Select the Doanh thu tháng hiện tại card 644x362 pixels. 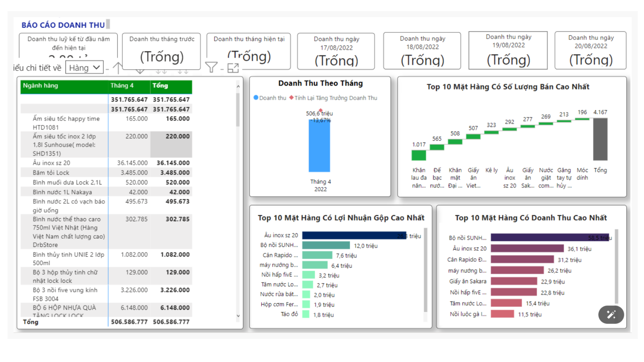coord(249,51)
